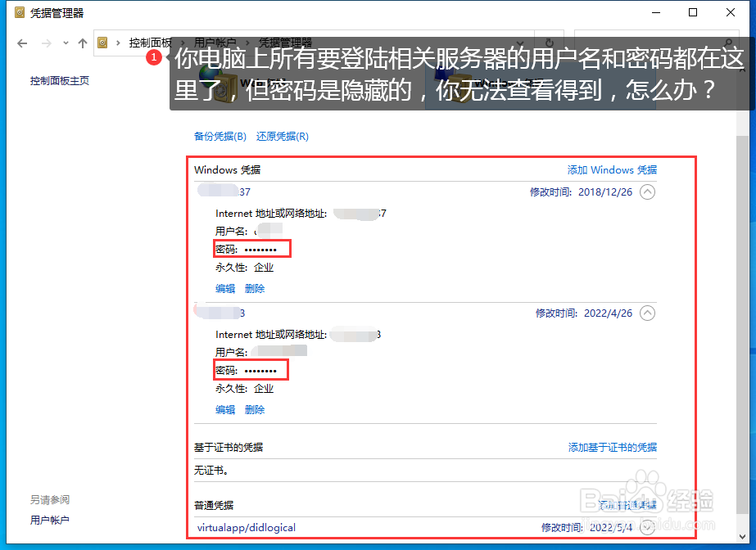Click 编辑 under the first Windows credential
The width and height of the screenshot is (756, 550).
224,288
